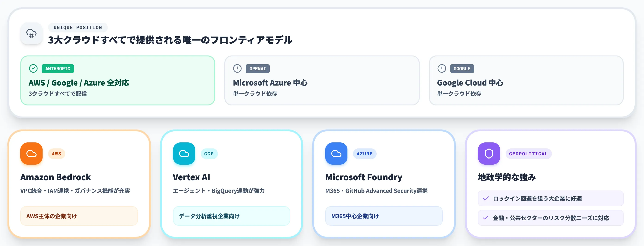Click the Google Cloud 中心 heading
This screenshot has width=644, height=246.
[470, 83]
